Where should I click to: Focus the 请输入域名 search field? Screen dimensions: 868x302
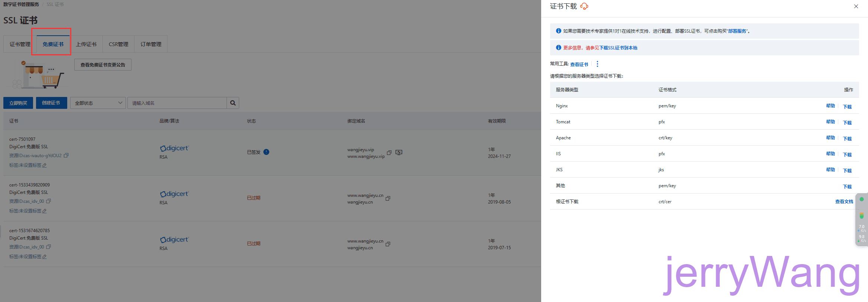tap(177, 103)
